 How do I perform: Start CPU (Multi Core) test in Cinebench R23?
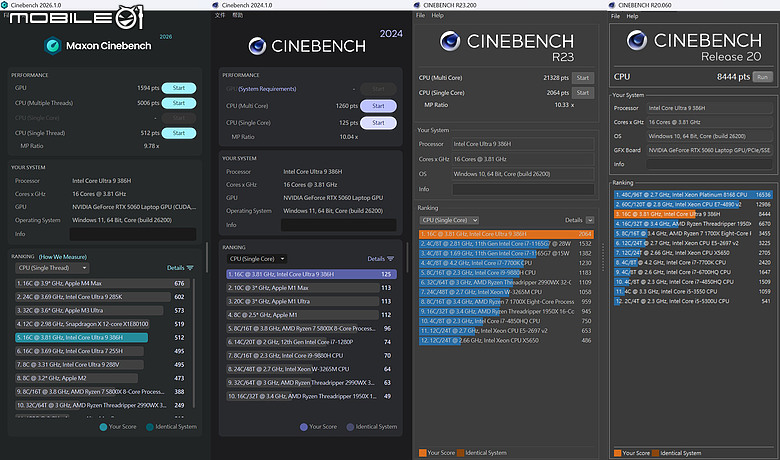click(583, 78)
